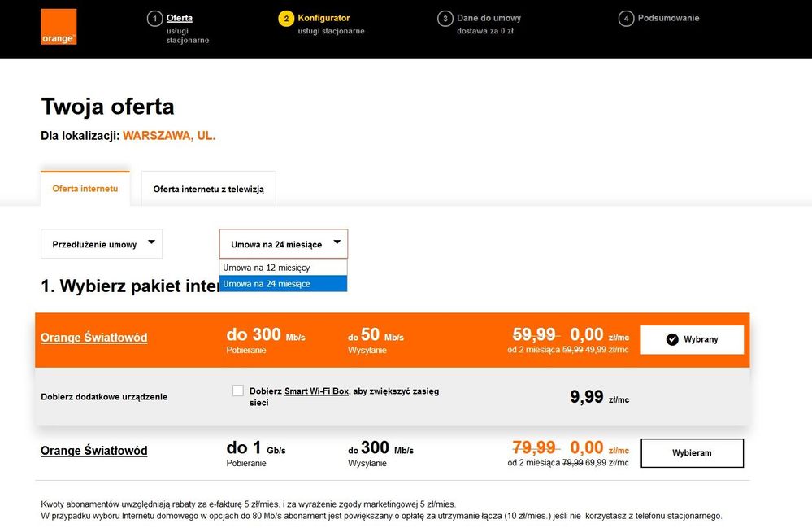
Task: Open the 300 Mb/s Orange Światłowód link
Action: tap(94, 338)
